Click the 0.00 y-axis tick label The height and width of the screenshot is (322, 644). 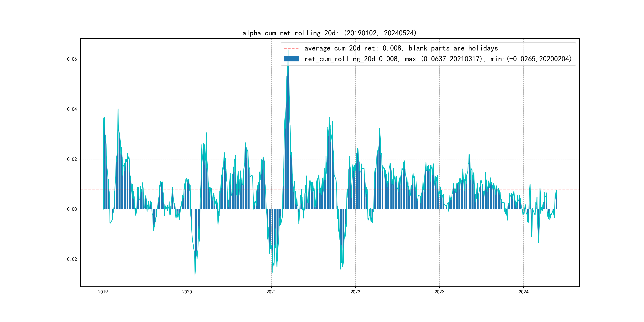click(x=72, y=209)
